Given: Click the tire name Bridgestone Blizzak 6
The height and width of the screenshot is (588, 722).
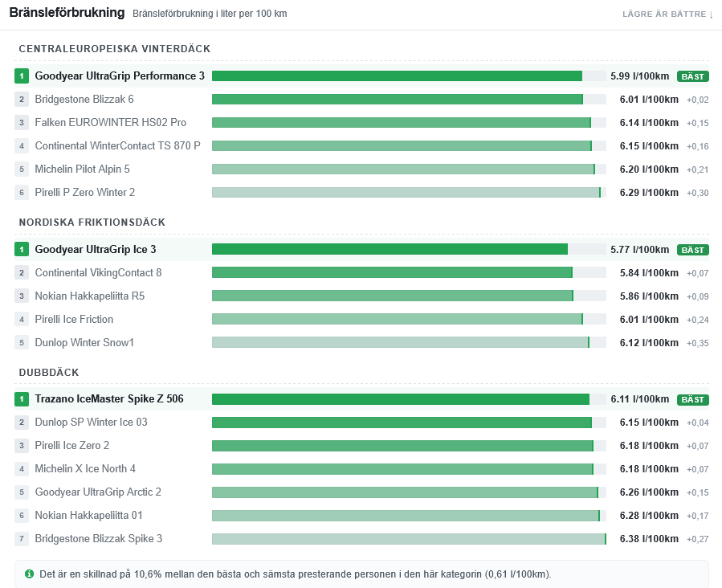Looking at the screenshot, I should tap(84, 100).
